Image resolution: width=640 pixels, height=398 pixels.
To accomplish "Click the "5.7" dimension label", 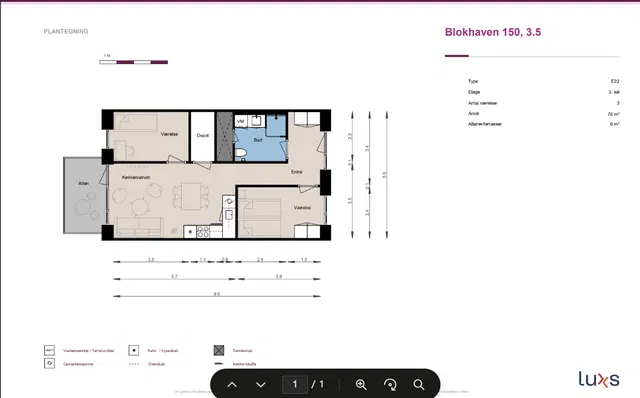I will pyautogui.click(x=174, y=277).
